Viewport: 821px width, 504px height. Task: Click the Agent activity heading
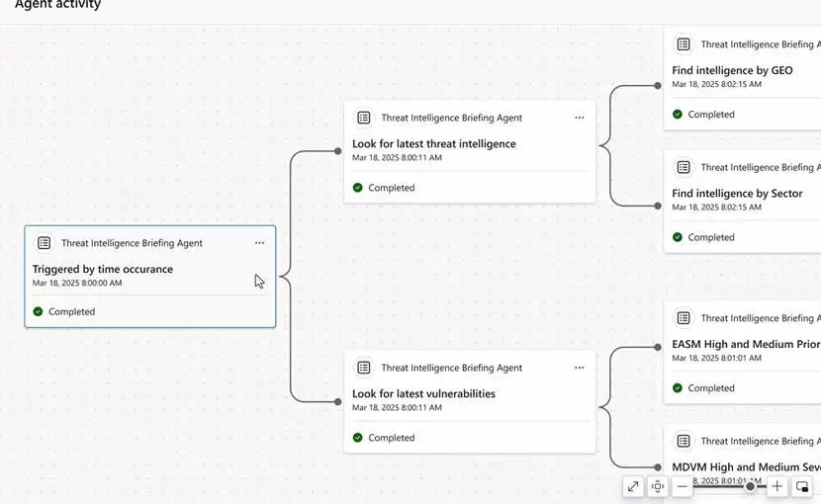coord(57,5)
